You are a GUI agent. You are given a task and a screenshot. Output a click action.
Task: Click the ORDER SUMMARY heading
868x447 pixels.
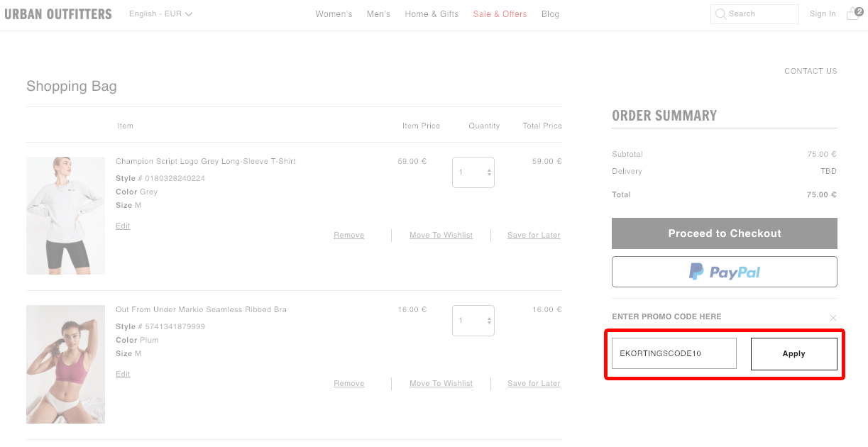pos(664,116)
